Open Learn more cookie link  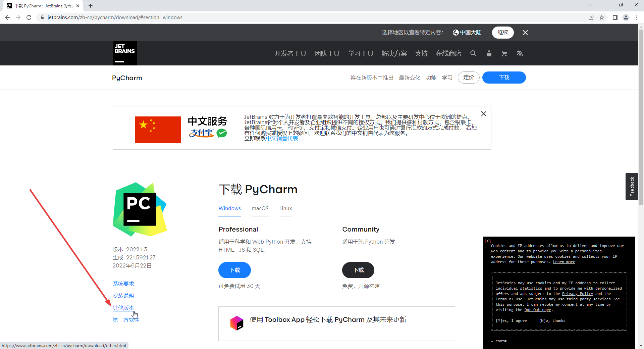pos(564,262)
